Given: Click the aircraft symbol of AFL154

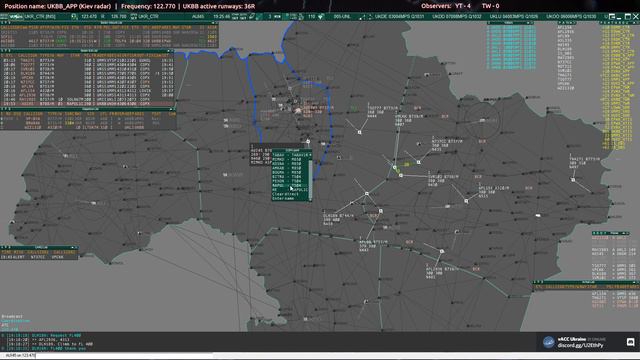Looking at the screenshot, I should click(x=466, y=201).
